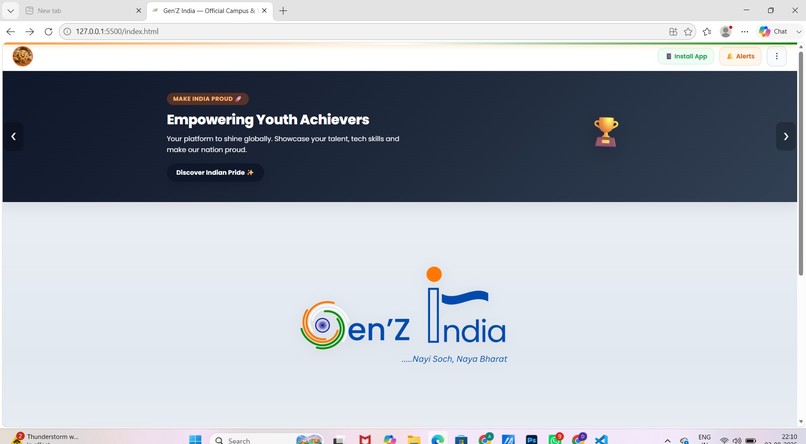806x444 pixels.
Task: Add page to favorites star icon
Action: 688,32
